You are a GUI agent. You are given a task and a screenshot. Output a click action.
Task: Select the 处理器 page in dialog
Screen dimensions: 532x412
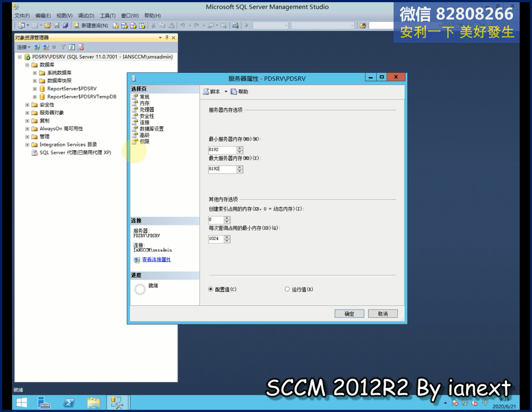pyautogui.click(x=147, y=109)
